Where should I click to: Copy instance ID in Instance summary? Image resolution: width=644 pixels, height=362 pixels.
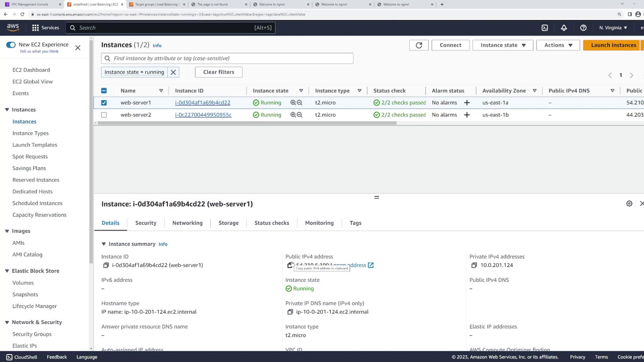coord(106,265)
